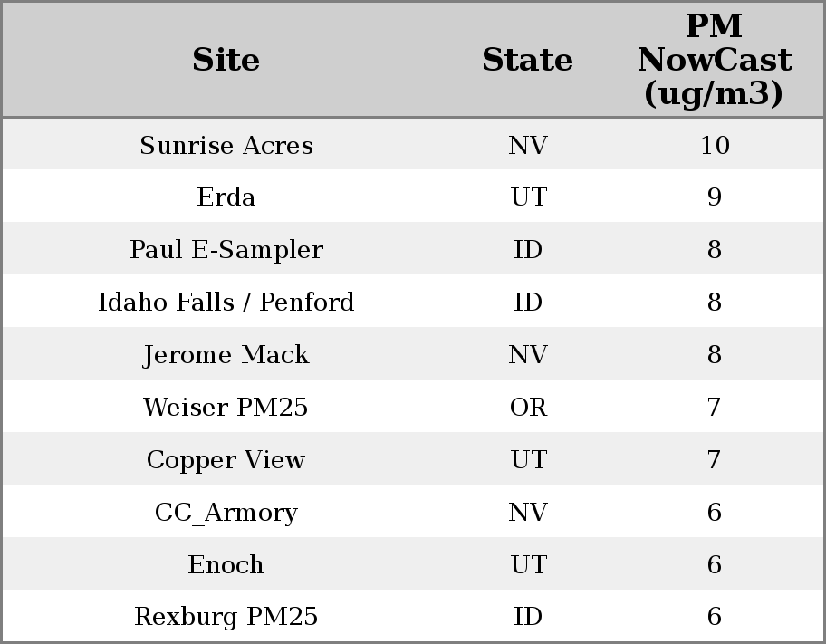Click the State column header
The width and height of the screenshot is (826, 644).
tap(527, 60)
